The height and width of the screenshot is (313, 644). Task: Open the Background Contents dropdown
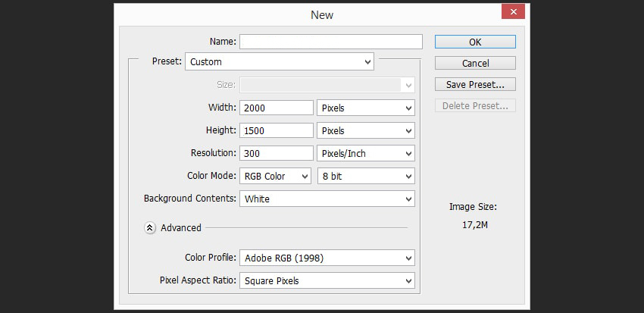[327, 199]
